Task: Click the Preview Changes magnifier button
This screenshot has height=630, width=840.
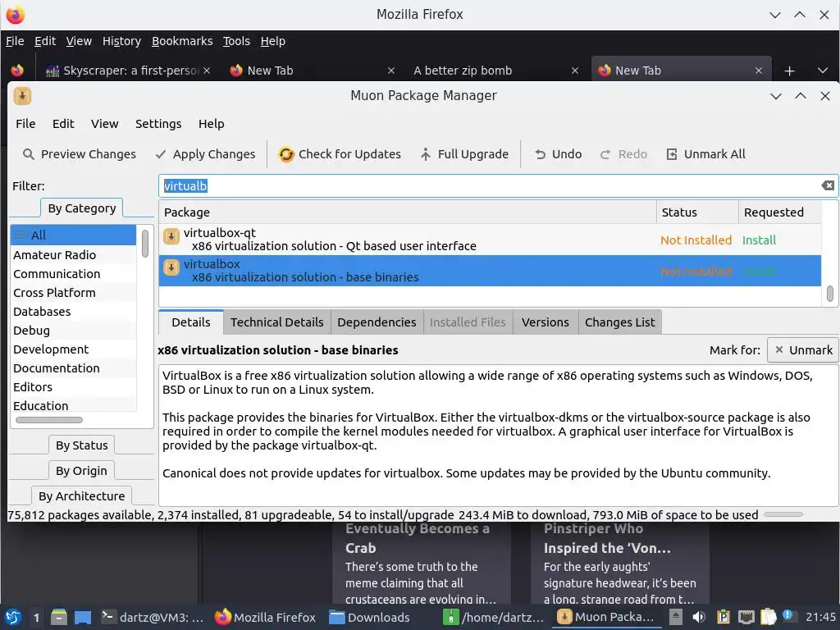Action: [79, 154]
